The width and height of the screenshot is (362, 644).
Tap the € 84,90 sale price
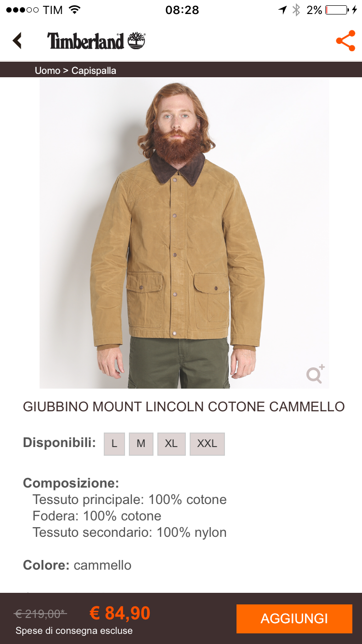click(x=120, y=613)
